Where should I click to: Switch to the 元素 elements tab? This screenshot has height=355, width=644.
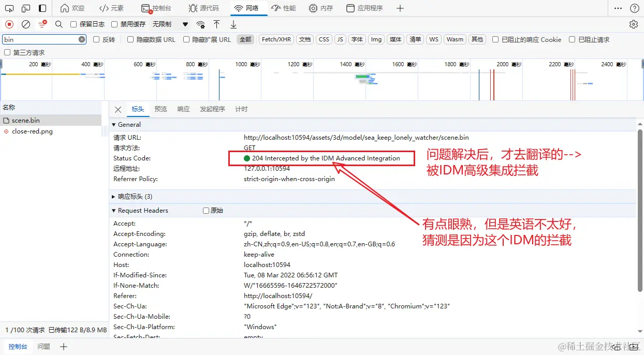coord(112,8)
